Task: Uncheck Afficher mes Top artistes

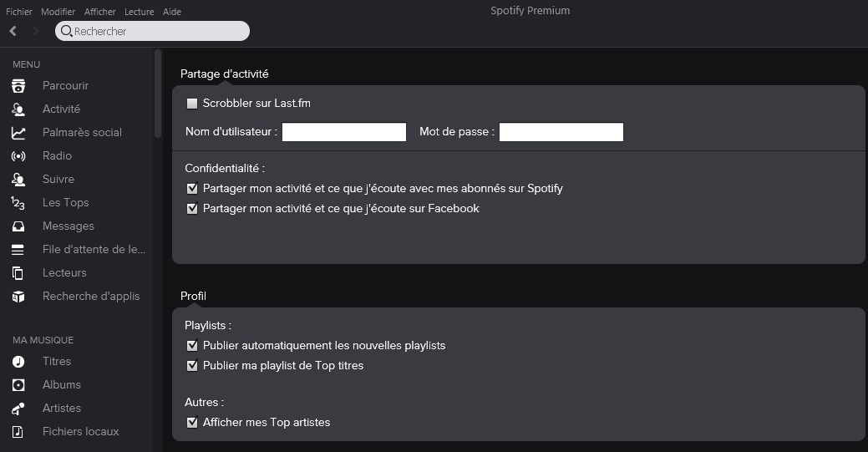Action: tap(192, 423)
